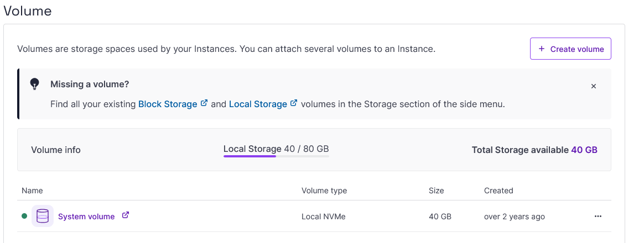Dismiss the Missing a volume banner
644x243 pixels.
594,86
